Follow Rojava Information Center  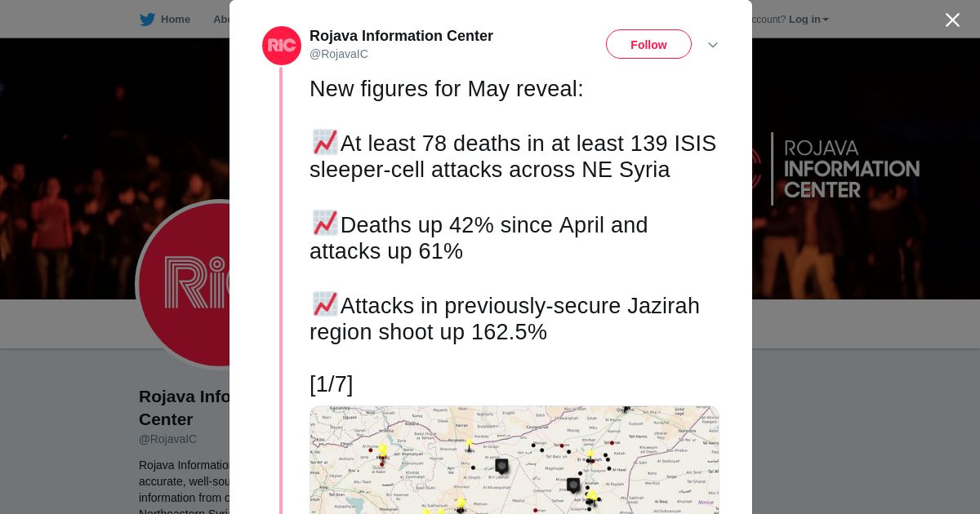(x=648, y=44)
